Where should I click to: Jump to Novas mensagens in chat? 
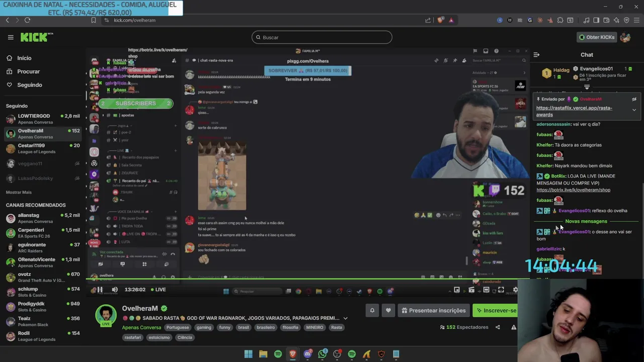[x=586, y=221]
